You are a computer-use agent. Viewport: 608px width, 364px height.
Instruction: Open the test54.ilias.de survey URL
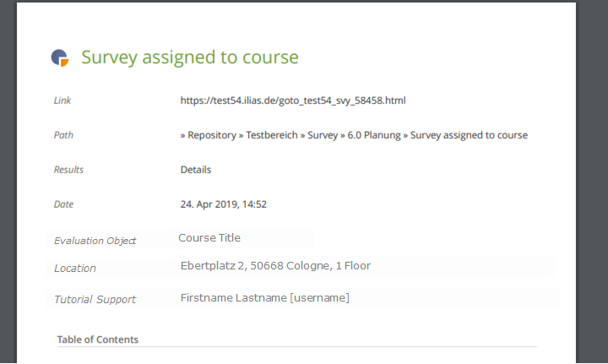point(293,101)
